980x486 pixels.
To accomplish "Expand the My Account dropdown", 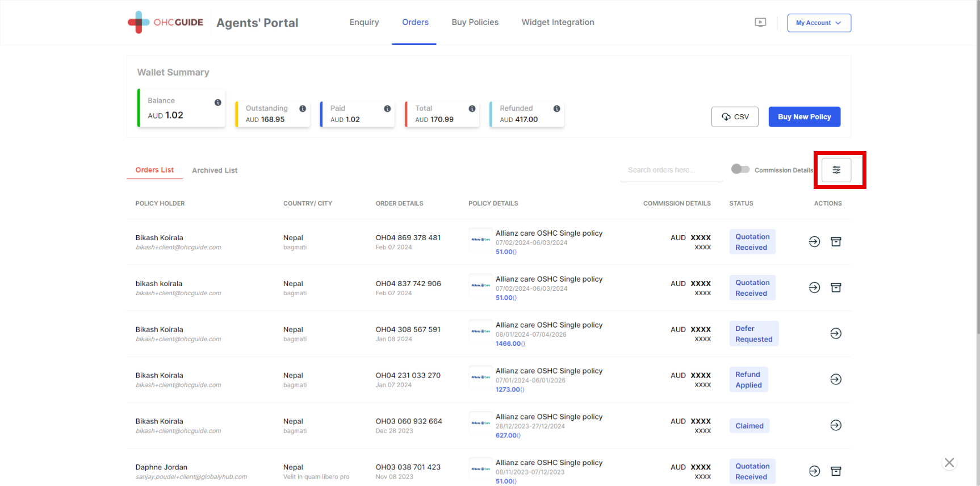I will (819, 23).
